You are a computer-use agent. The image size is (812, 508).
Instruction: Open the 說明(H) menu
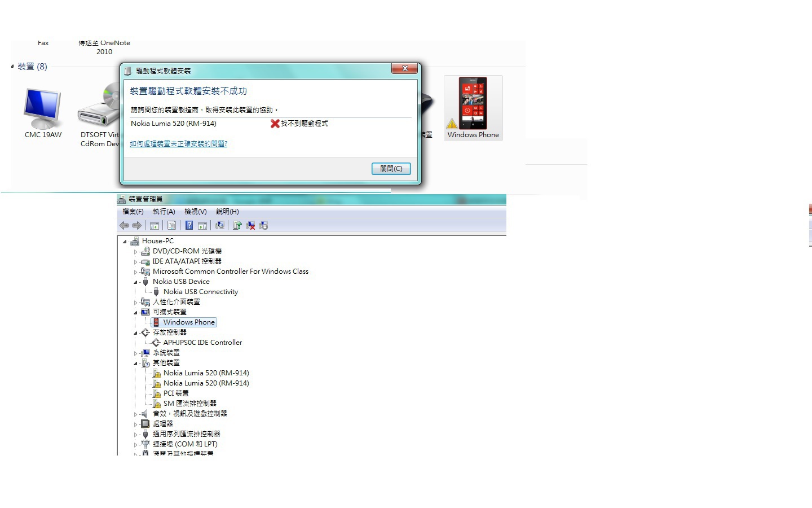coord(227,212)
